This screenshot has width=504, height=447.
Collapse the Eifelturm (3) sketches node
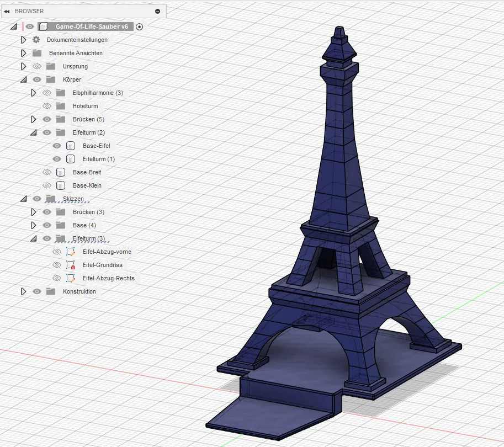point(34,238)
